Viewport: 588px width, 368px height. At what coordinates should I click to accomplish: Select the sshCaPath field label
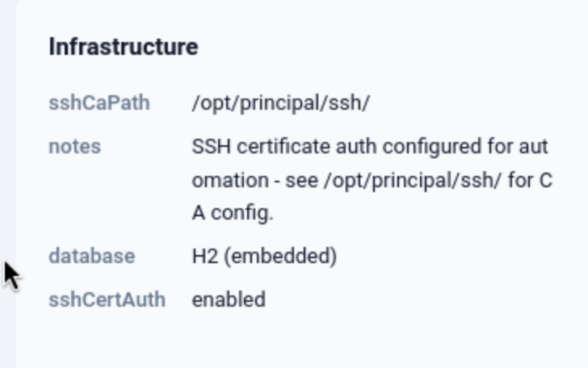(99, 103)
